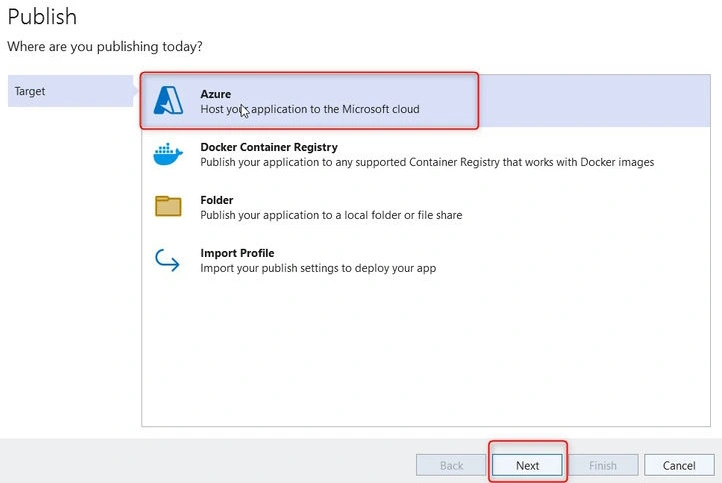722x483 pixels.
Task: Click the Next button
Action: pyautogui.click(x=527, y=466)
